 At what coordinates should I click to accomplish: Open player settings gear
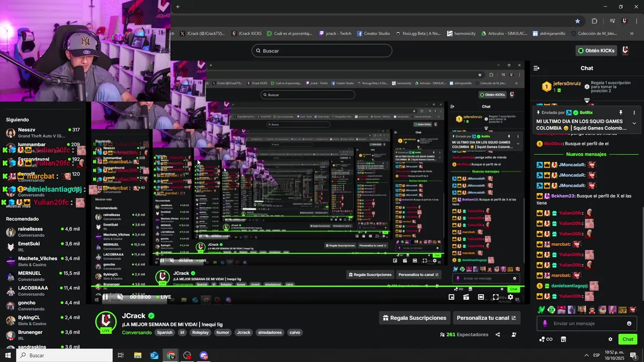pos(510,297)
